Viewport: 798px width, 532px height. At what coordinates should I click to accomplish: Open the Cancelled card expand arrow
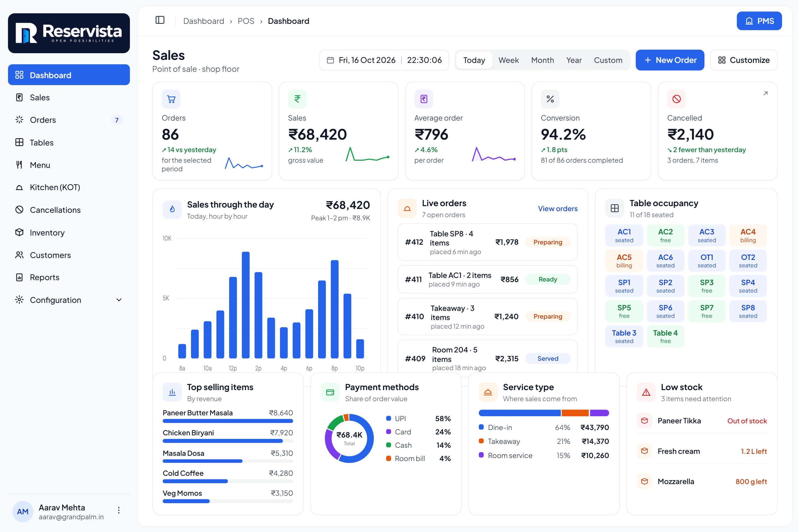point(765,93)
